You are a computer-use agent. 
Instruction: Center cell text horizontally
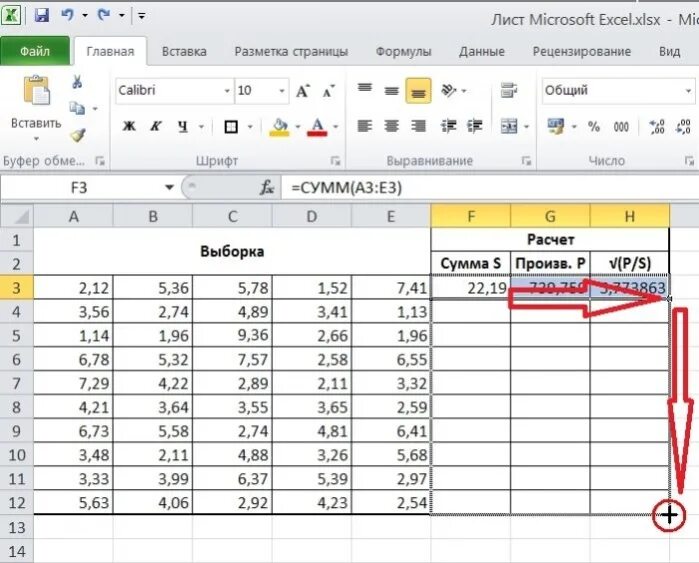coord(391,127)
